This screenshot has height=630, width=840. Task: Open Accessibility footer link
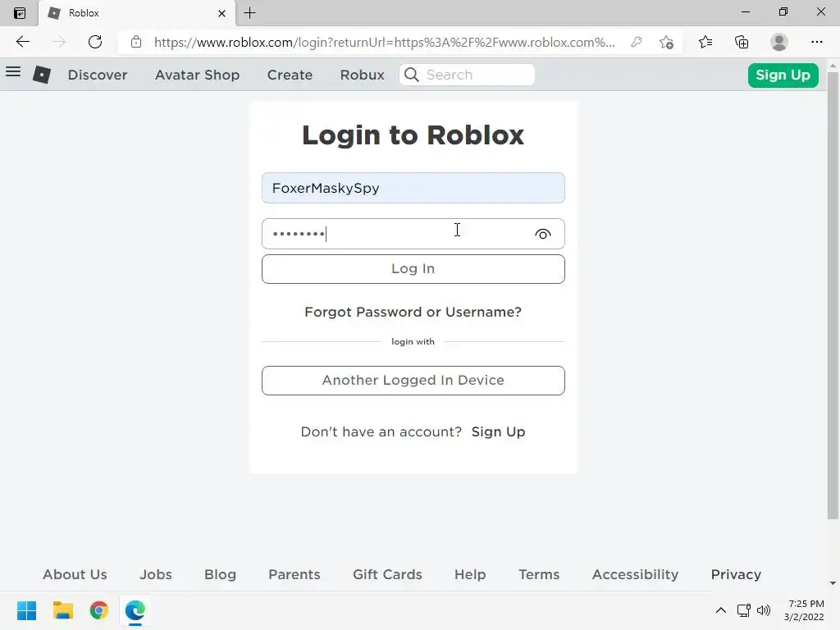[636, 574]
